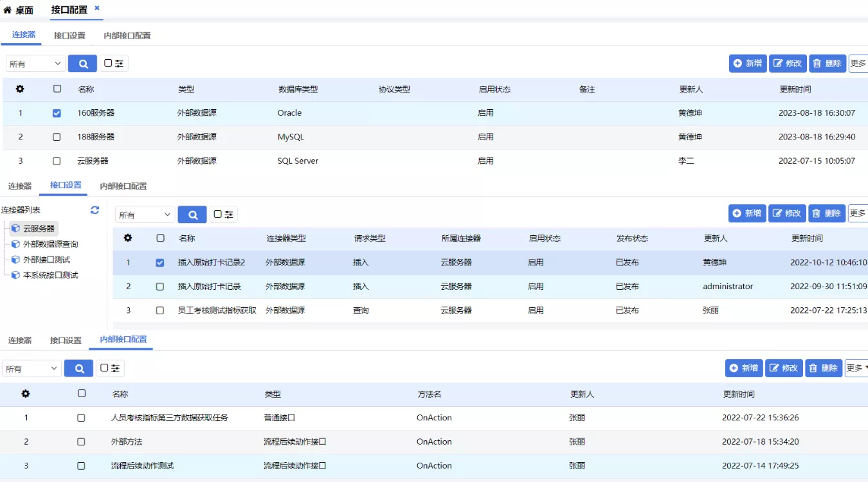Close the 接口配置 tab with its X
This screenshot has width=868, height=482.
[97, 8]
